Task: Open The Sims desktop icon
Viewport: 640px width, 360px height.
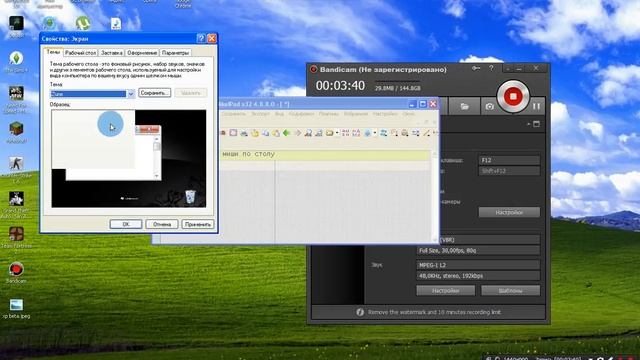Action: click(x=16, y=62)
